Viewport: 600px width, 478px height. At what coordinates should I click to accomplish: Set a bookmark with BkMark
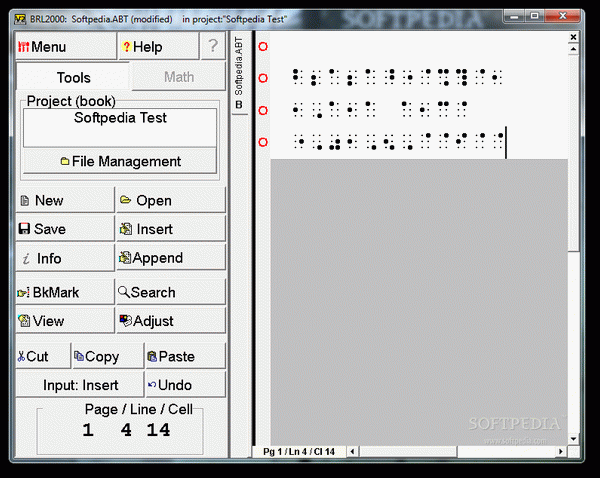point(65,292)
